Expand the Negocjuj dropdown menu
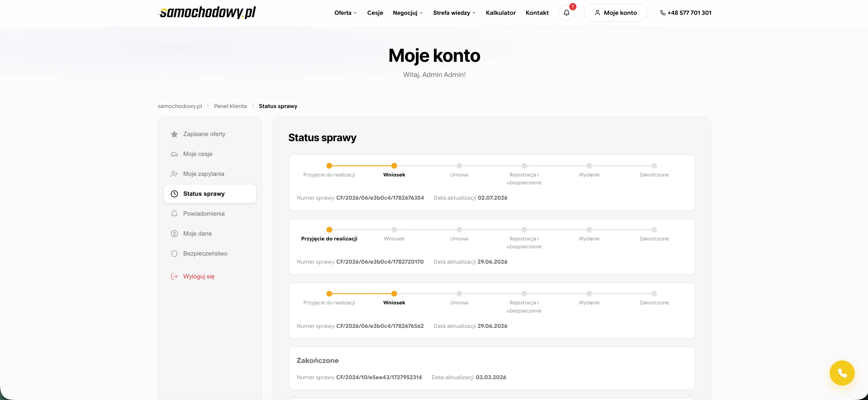The height and width of the screenshot is (400, 868). coord(408,13)
